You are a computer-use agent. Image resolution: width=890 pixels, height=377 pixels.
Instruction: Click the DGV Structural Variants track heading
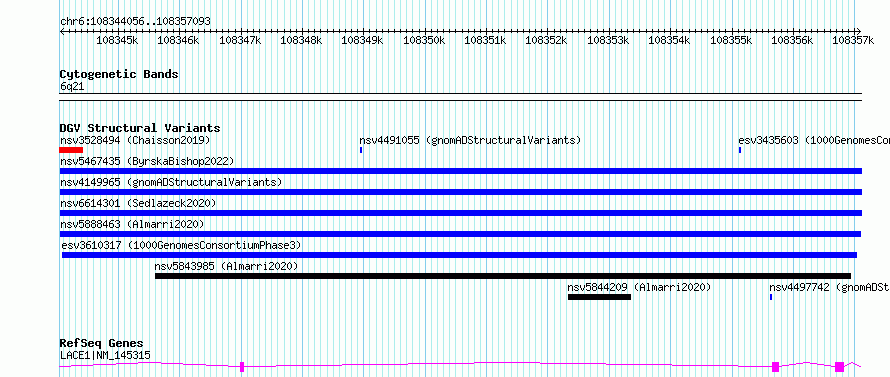pos(140,128)
